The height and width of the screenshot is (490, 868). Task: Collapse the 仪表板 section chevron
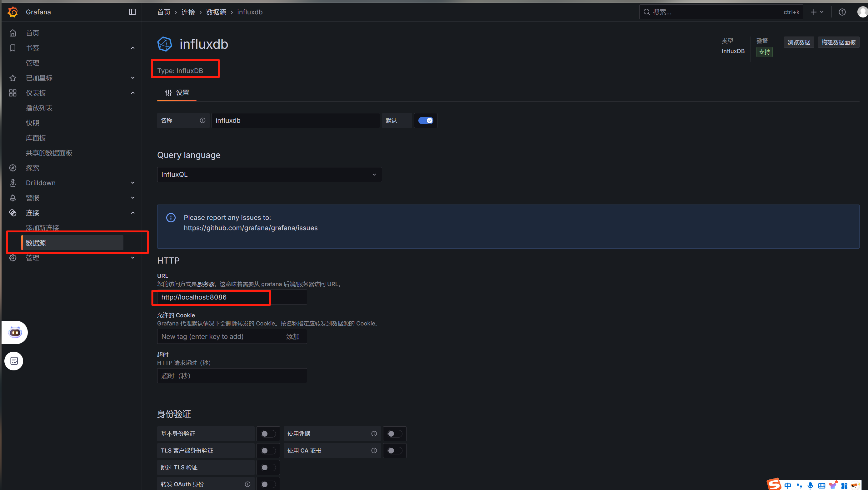133,93
